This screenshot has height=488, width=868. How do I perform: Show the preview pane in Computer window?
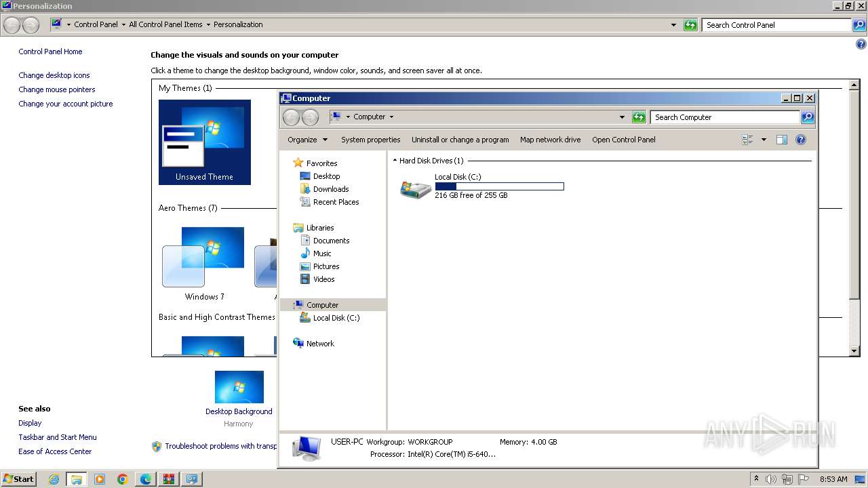point(782,140)
